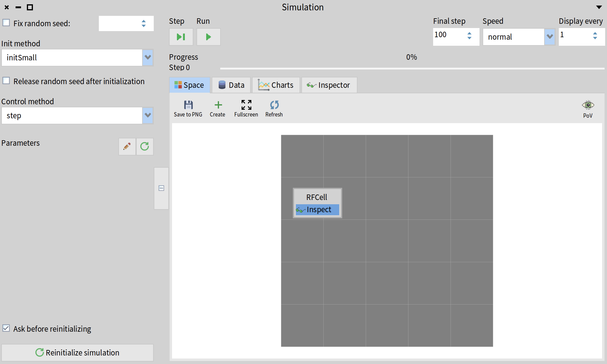This screenshot has height=364, width=607.
Task: Choose Inspect in the RFCell menu
Action: click(317, 210)
